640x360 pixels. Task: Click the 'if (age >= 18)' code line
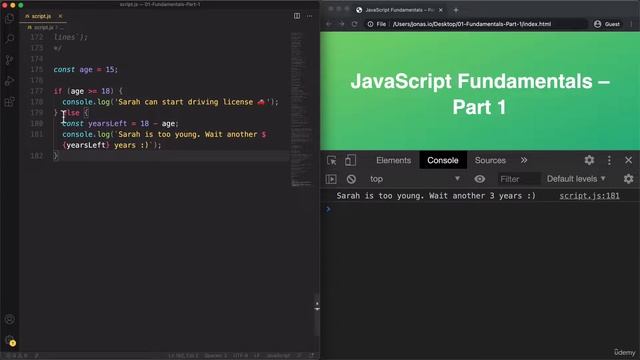(x=88, y=91)
